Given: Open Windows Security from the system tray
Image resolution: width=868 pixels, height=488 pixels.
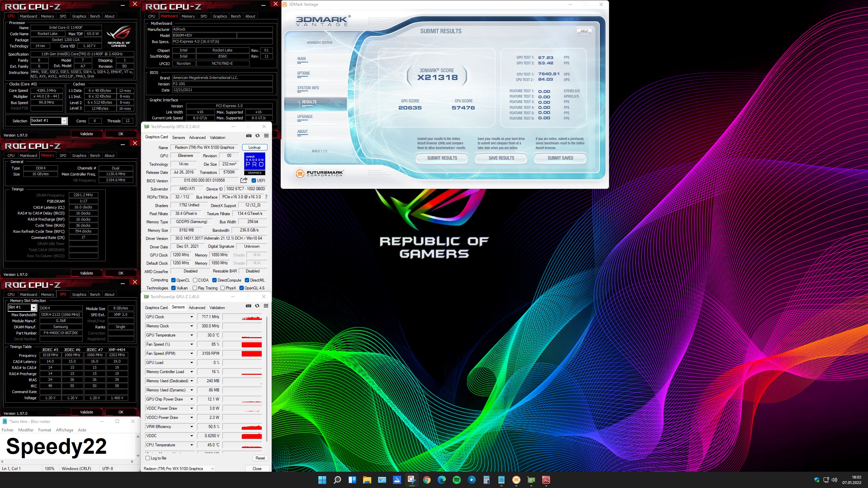Looking at the screenshot, I should 817,480.
